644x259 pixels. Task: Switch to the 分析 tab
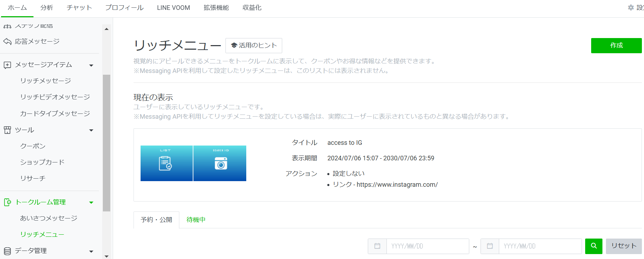tap(47, 8)
